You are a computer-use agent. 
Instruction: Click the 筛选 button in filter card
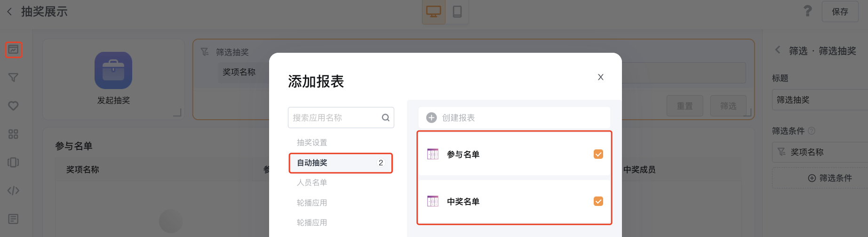tap(728, 106)
